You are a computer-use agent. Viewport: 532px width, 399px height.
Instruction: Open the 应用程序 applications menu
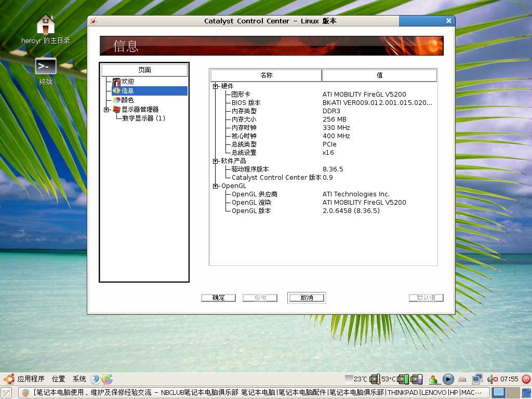31,379
